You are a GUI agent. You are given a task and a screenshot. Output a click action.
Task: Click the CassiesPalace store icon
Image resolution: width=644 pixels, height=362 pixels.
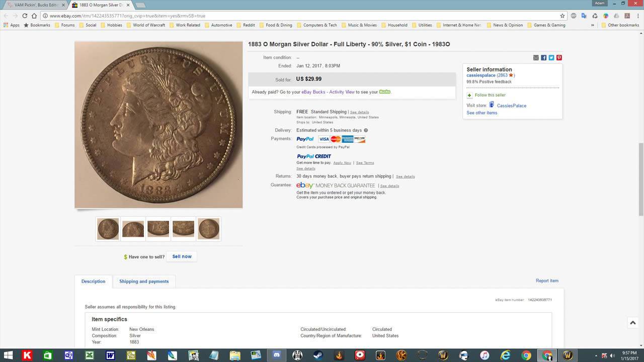(x=492, y=105)
